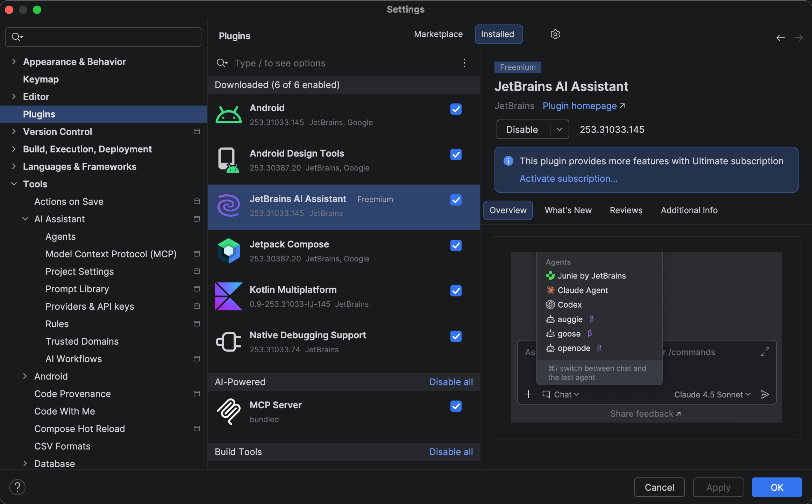Viewport: 812px width, 504px height.
Task: Click the info icon in subscription banner
Action: coord(508,161)
